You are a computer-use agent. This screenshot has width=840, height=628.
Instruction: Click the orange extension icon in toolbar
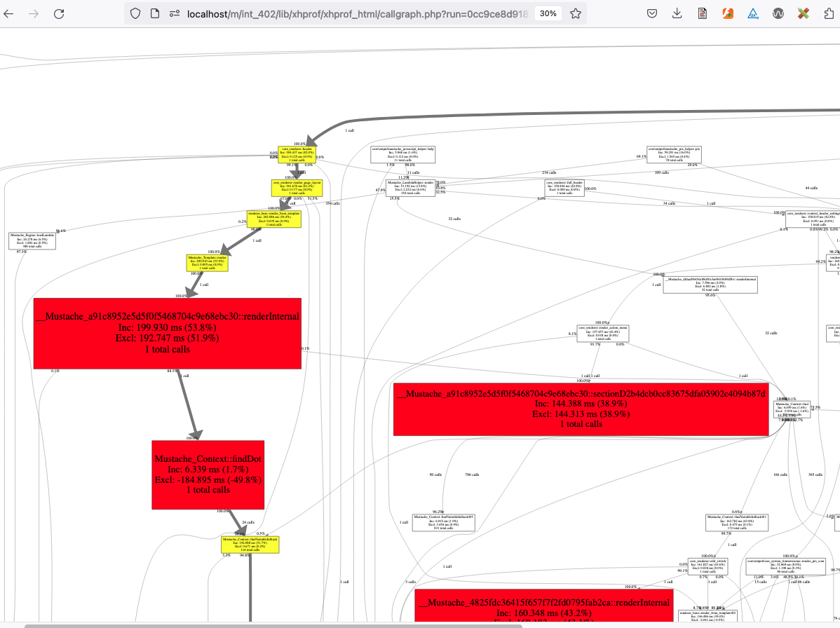728,14
